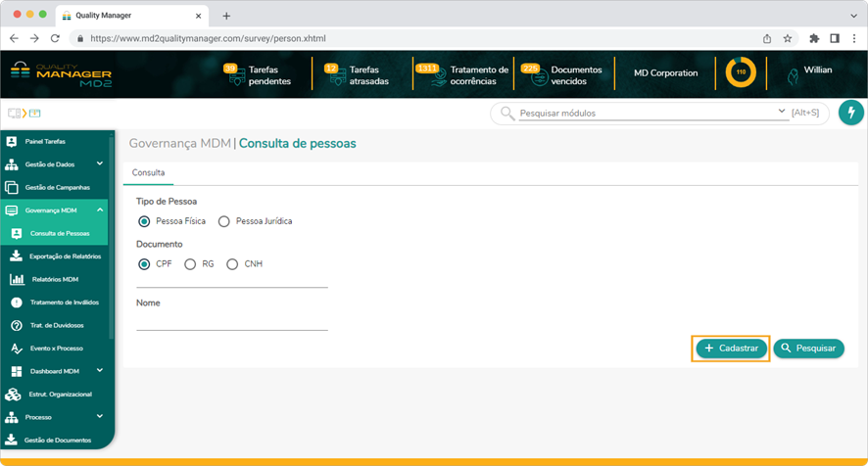Click the circular 110 progress indicator

click(741, 73)
